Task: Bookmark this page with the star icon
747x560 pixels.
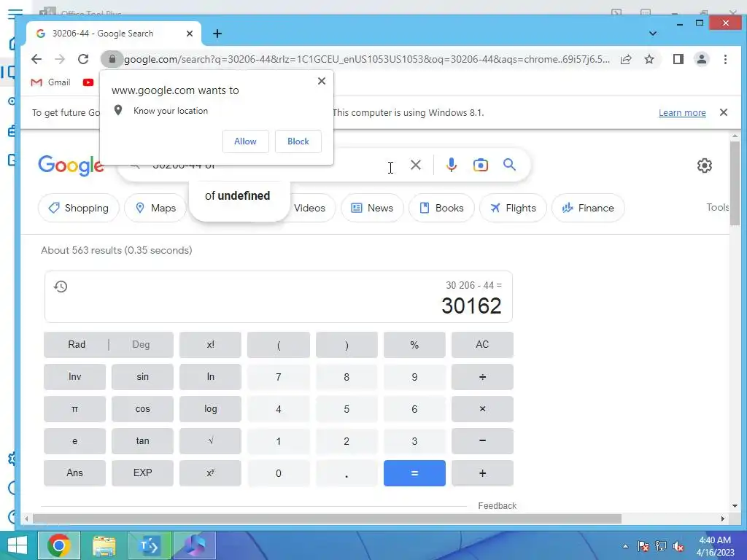Action: pos(649,59)
